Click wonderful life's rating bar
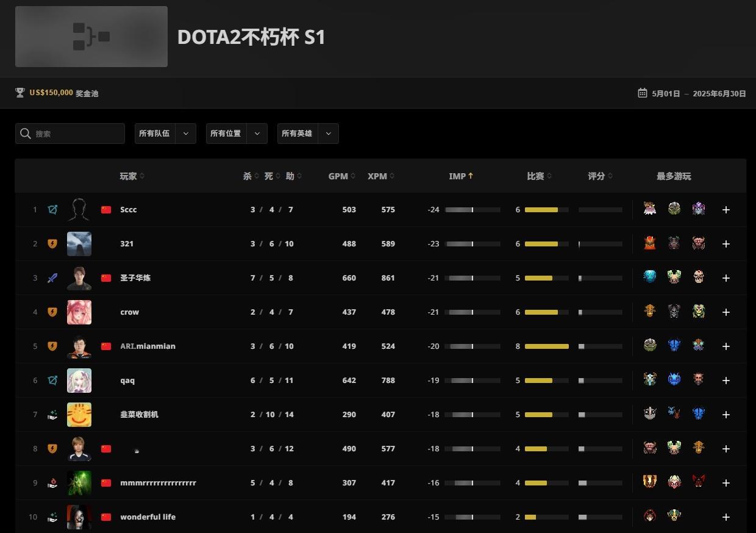The height and width of the screenshot is (533, 756). coord(601,517)
